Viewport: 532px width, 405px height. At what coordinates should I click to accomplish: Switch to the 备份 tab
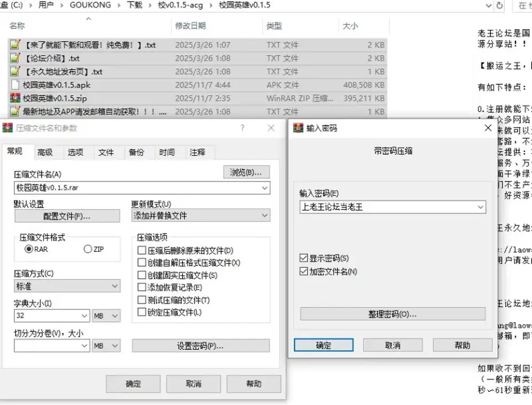pyautogui.click(x=136, y=152)
